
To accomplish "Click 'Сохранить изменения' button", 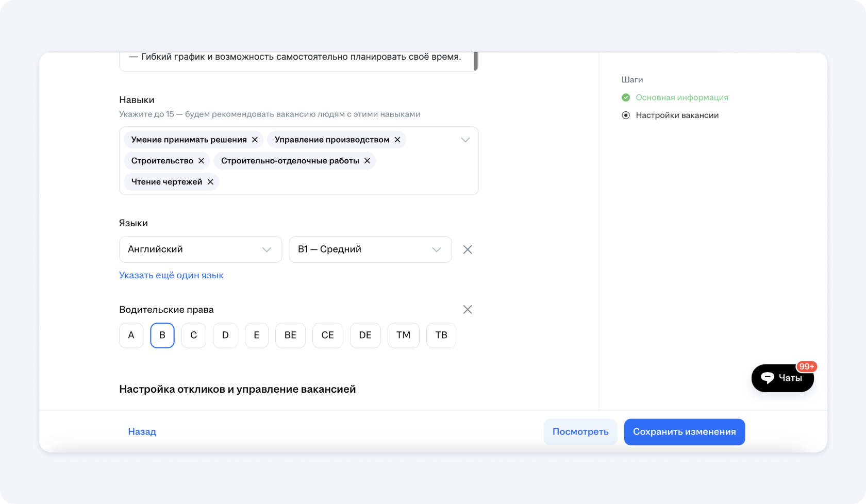I will 684,432.
